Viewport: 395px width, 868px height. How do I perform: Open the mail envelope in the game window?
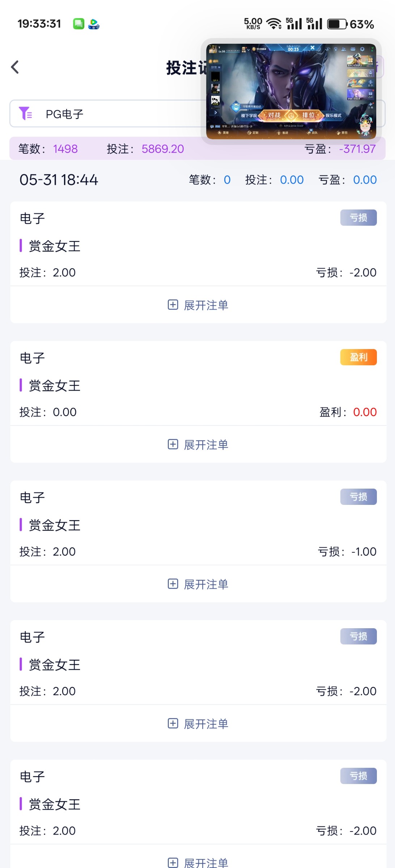click(353, 49)
